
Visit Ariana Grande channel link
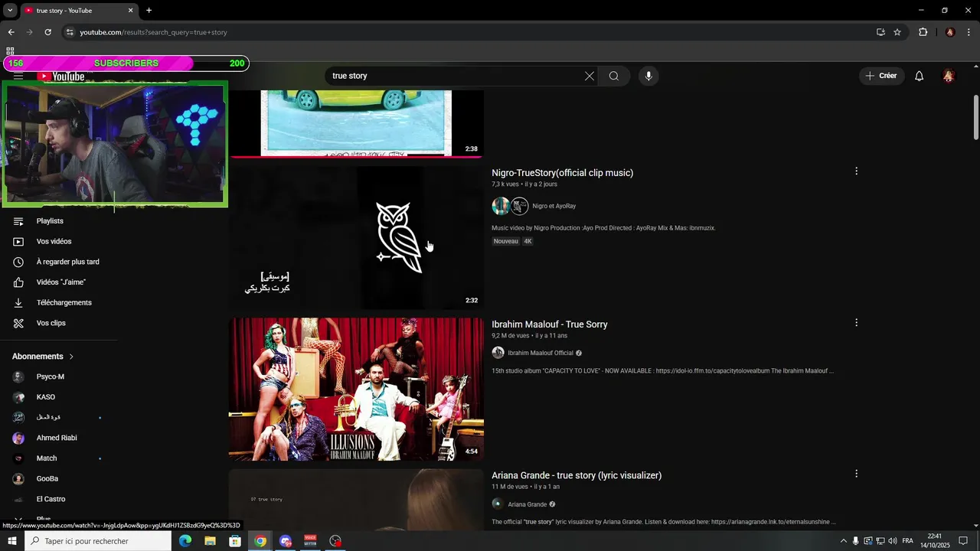pyautogui.click(x=527, y=504)
